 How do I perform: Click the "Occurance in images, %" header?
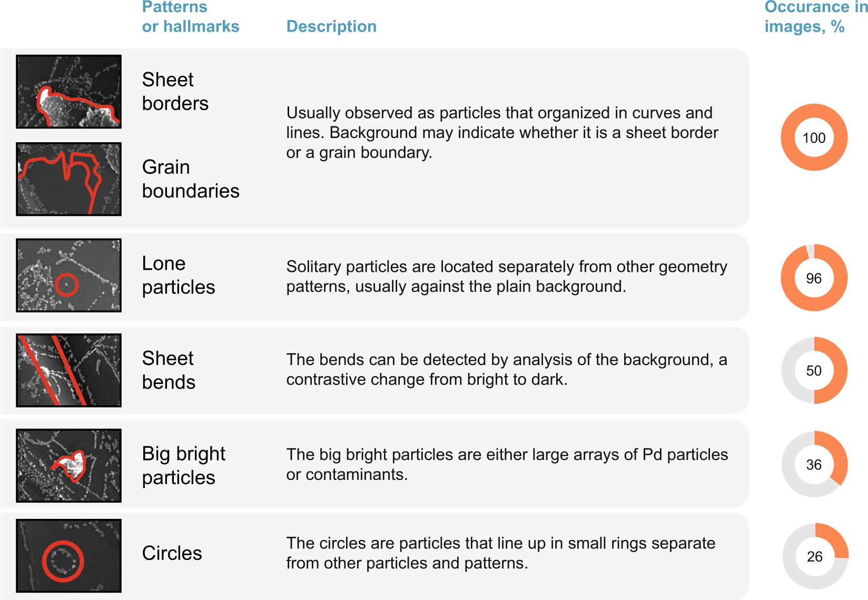click(815, 16)
